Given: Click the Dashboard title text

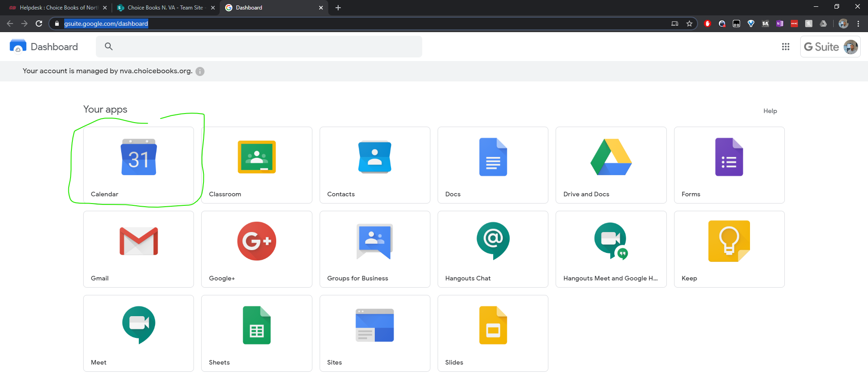Looking at the screenshot, I should (x=54, y=47).
